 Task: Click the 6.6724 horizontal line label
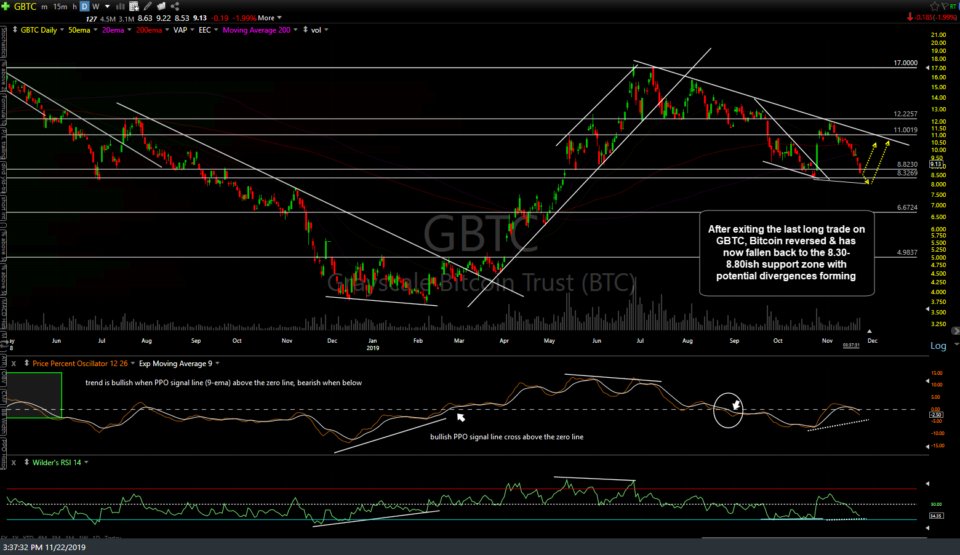pyautogui.click(x=907, y=208)
